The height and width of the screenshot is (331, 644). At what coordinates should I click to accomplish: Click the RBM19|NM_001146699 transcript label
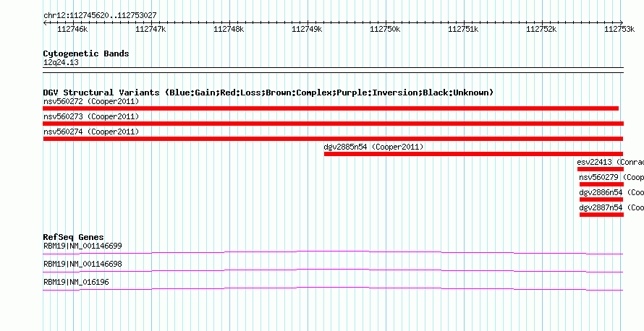click(82, 246)
